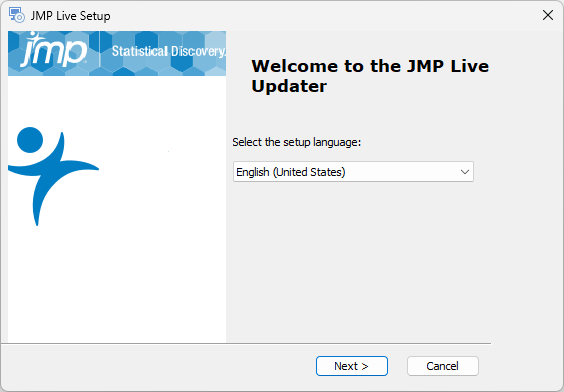The image size is (564, 392).
Task: Click the installer icon in title bar
Action: tap(17, 15)
